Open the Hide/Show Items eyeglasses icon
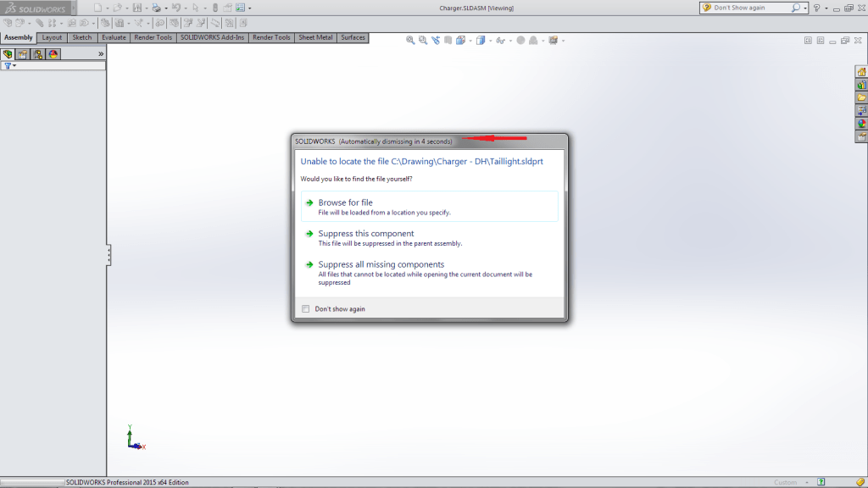 tap(500, 39)
